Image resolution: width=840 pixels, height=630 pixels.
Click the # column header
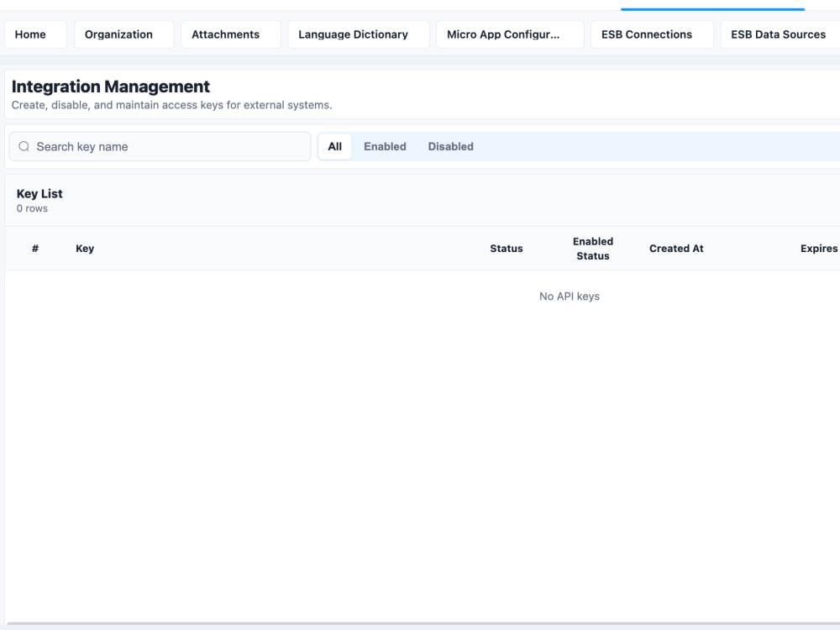pos(35,249)
